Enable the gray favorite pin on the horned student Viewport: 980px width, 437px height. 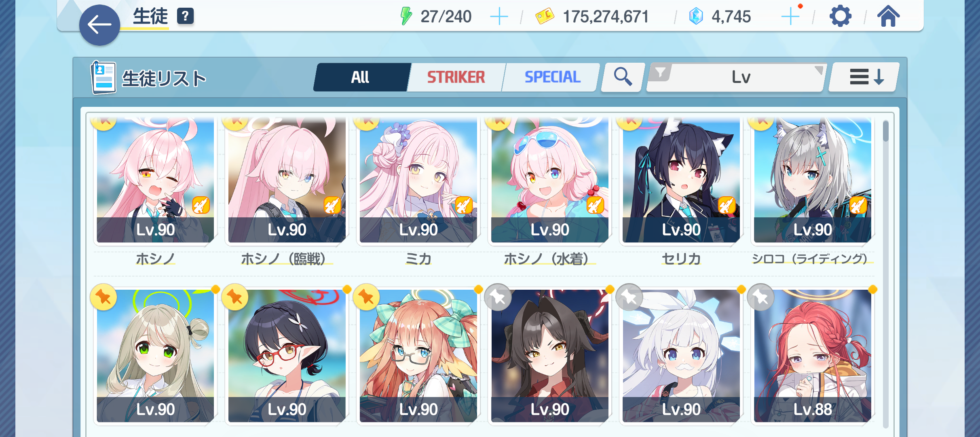[498, 297]
